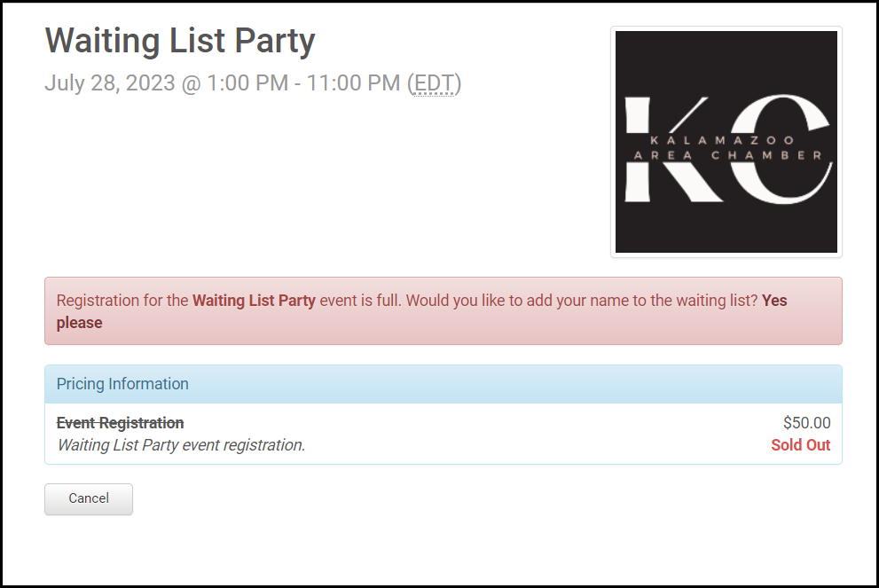Screen dimensions: 879x588
Task: Click the bold event name in red alert
Action: (x=254, y=301)
